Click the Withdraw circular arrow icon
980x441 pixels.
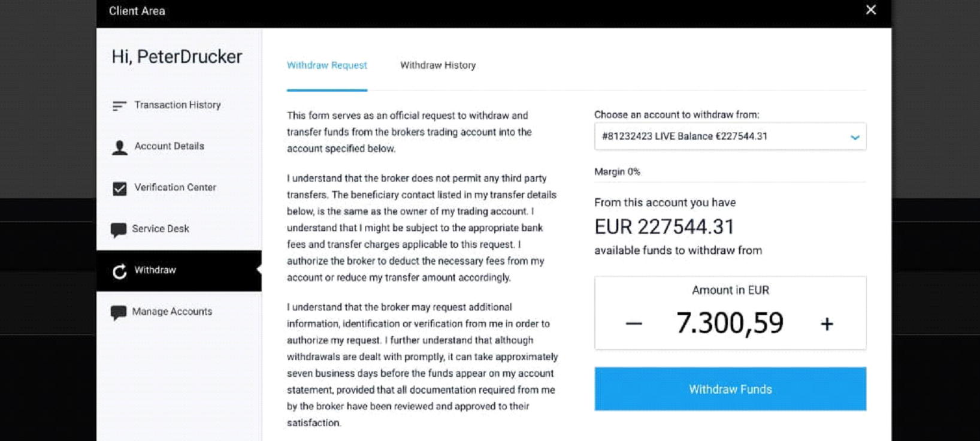click(x=120, y=271)
